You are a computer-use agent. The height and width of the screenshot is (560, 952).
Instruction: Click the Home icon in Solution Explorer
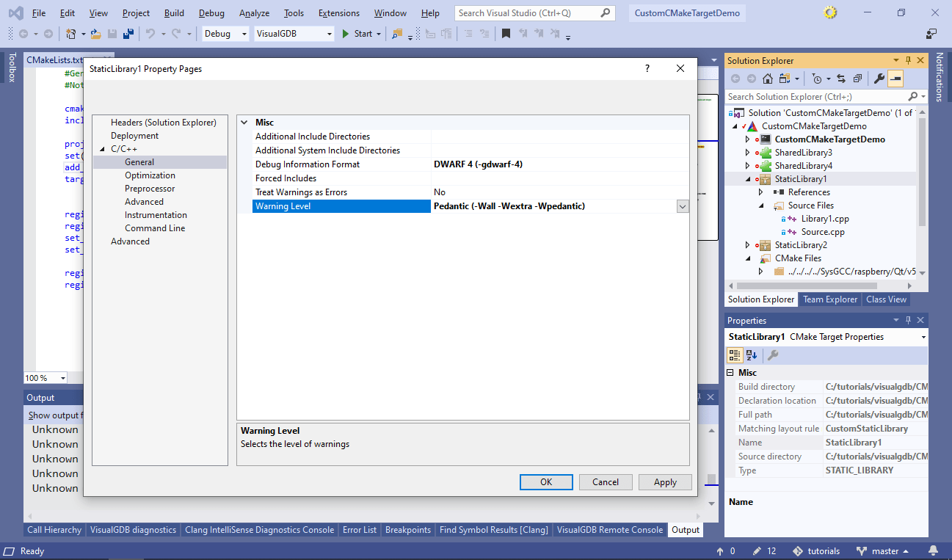768,79
